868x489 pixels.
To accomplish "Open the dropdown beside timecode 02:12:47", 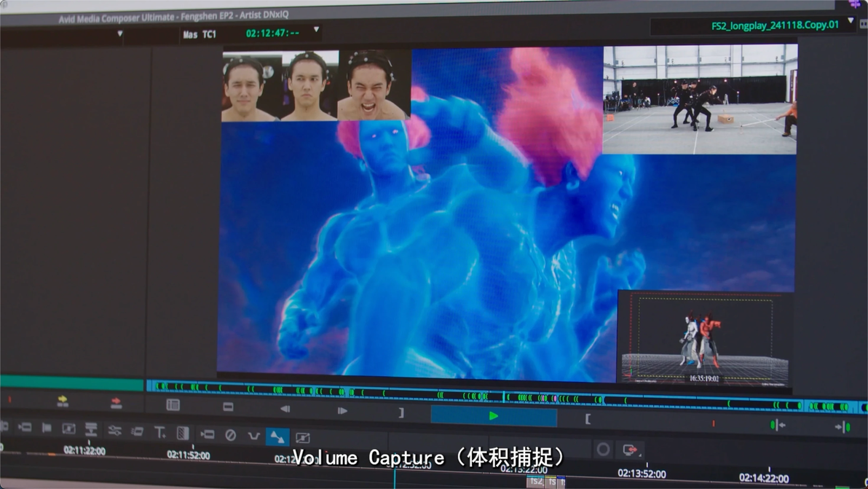I will tap(316, 29).
